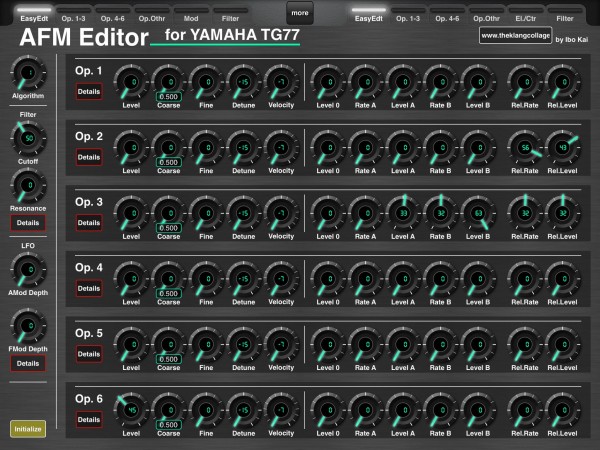
Task: Click Op. 3 Level A knob showing 33
Action: coord(403,213)
